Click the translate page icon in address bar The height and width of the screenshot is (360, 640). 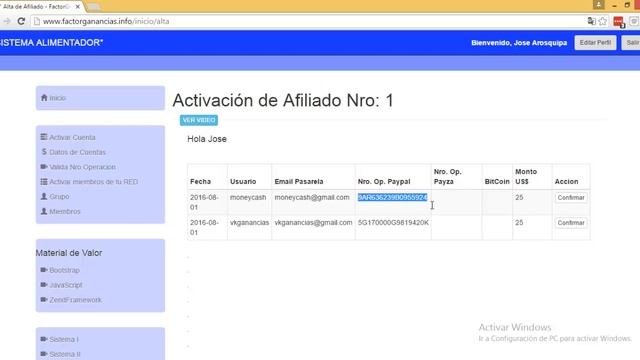pos(591,21)
